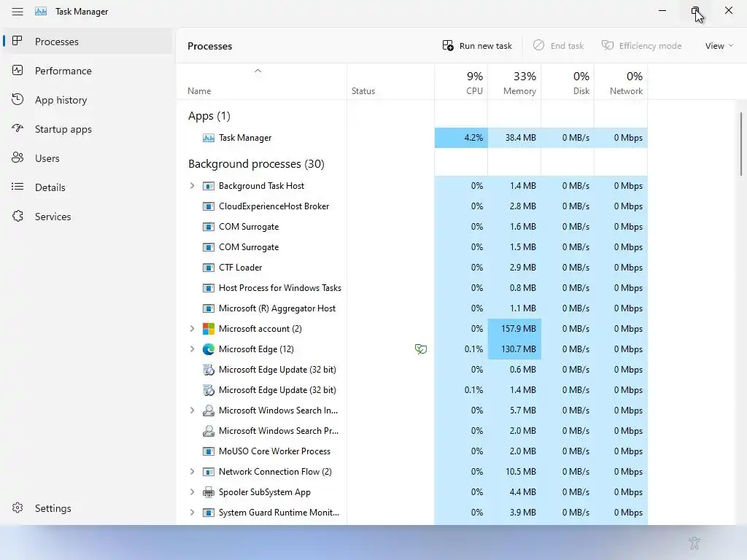Click the Task Manager app row icon
Screen dimensions: 747x560
[x=209, y=138]
